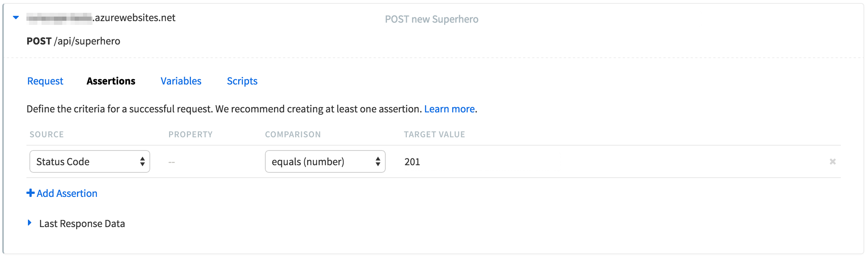Screen dimensions: 868x258
Task: Follow the Learn more link
Action: [x=449, y=109]
